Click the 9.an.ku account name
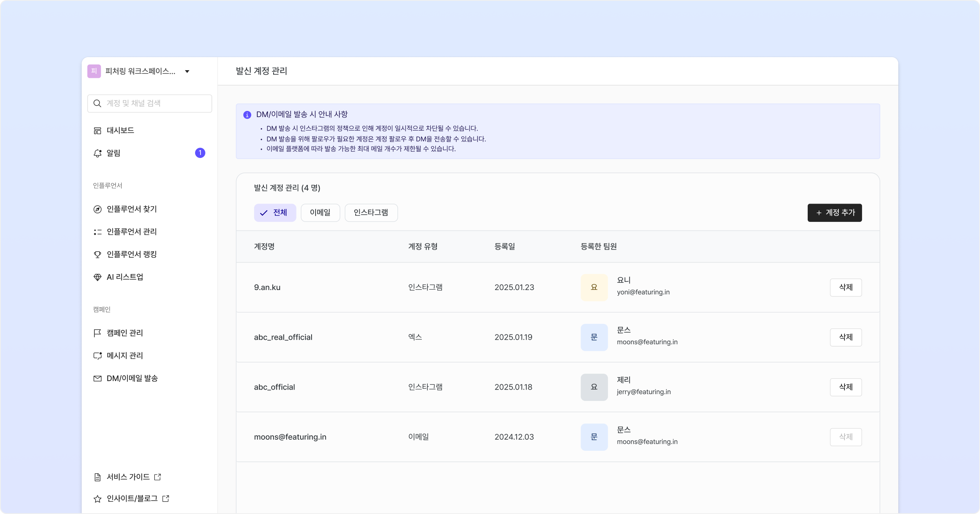Viewport: 980px width, 514px height. [x=267, y=288]
